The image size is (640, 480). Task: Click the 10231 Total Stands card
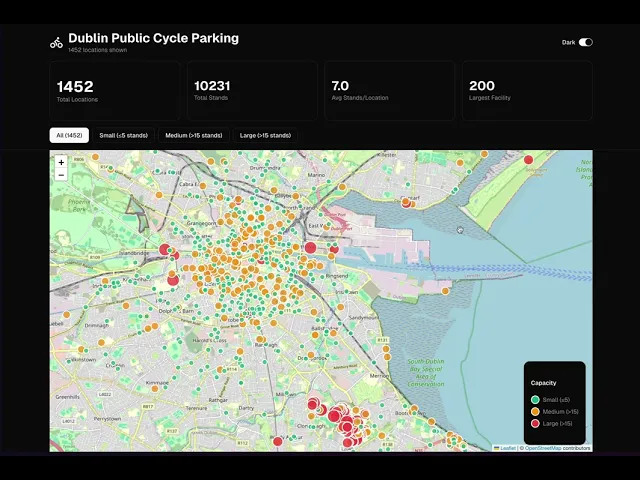click(252, 91)
